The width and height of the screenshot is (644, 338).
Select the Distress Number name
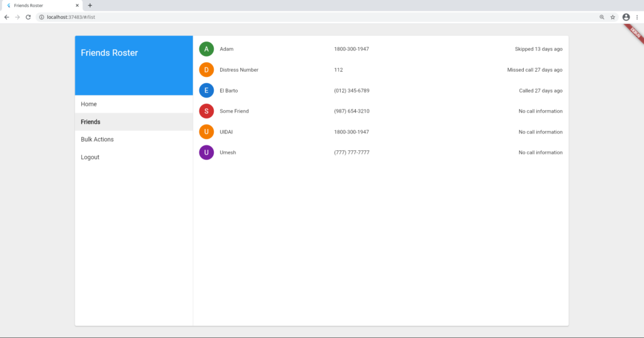[239, 70]
